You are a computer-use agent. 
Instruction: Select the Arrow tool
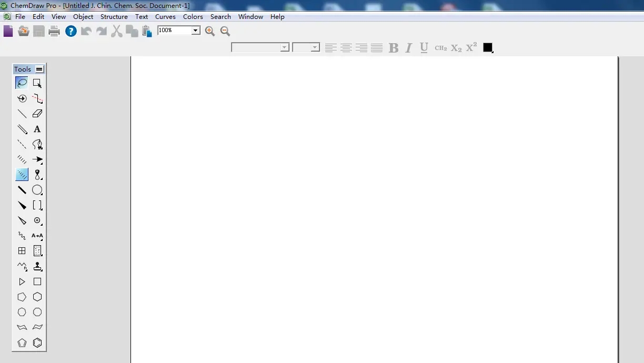[37, 159]
